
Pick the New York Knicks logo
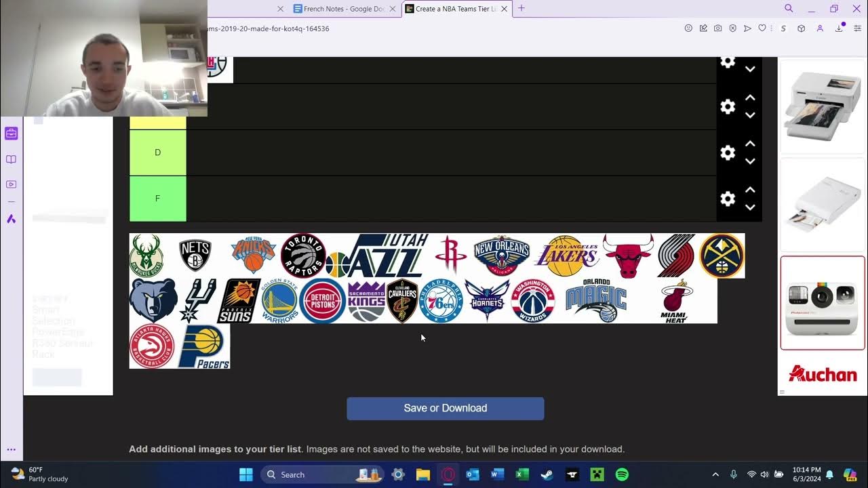[254, 256]
